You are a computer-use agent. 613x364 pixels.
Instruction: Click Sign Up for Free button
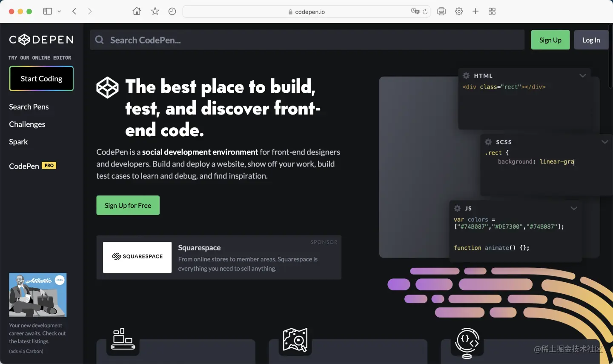point(128,205)
